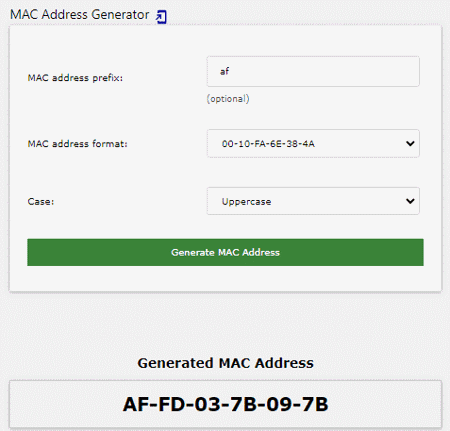This screenshot has width=450, height=431.
Task: Open the MAC address format dropdown
Action: [313, 143]
